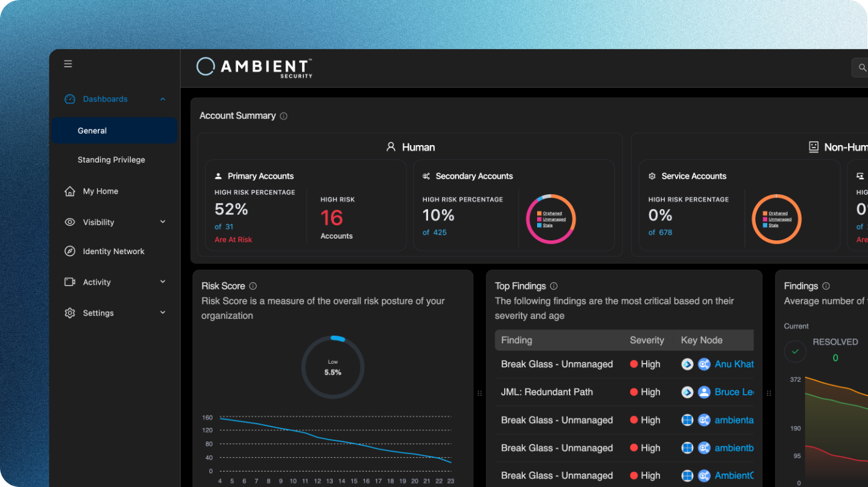Expand the Visibility chevron

[x=163, y=222]
